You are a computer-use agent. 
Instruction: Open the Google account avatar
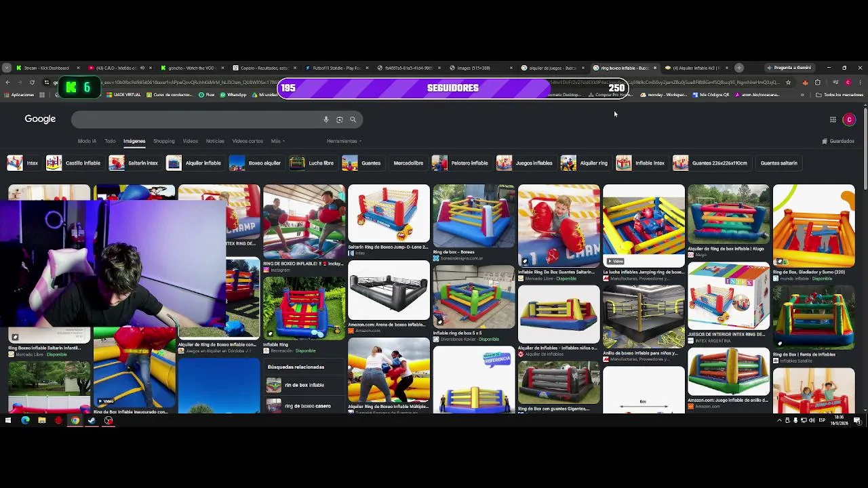click(849, 119)
